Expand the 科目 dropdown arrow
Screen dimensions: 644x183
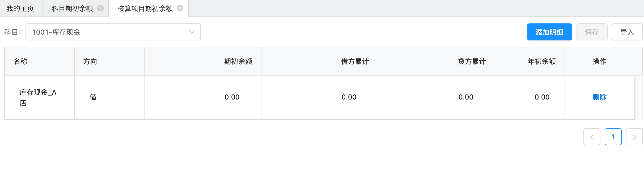click(192, 32)
